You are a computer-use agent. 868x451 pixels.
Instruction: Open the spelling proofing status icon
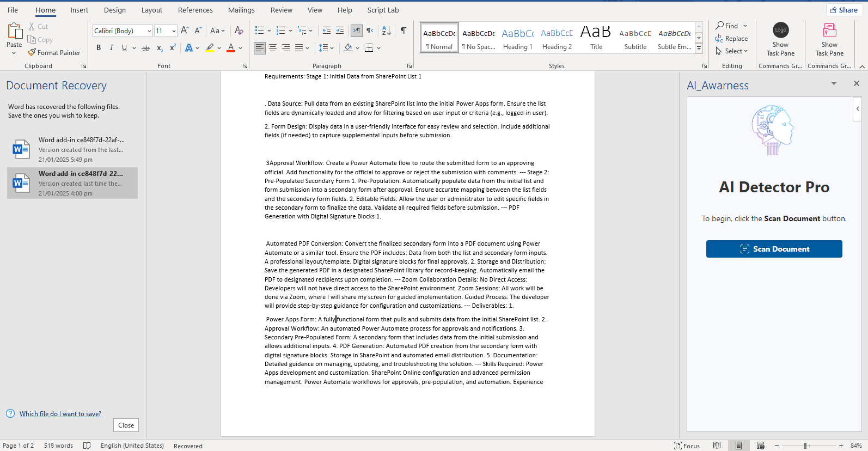[87, 446]
